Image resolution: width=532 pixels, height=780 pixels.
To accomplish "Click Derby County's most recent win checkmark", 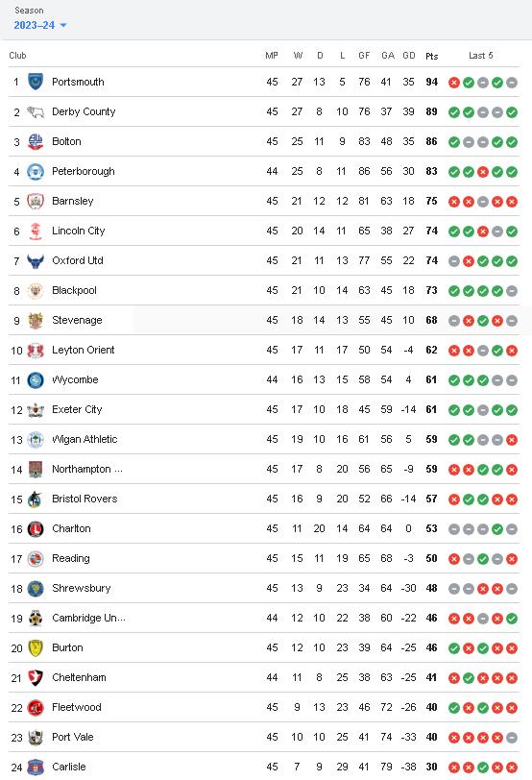I will pyautogui.click(x=512, y=112).
